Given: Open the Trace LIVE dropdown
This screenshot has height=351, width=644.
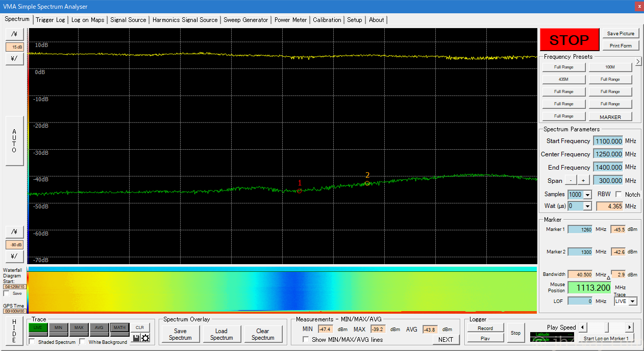Looking at the screenshot, I should click(633, 301).
